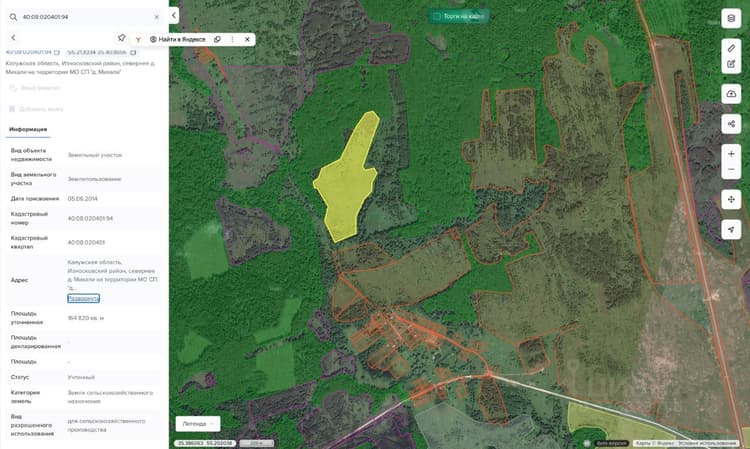Pin the parcel info card
Screen dimensions: 750x449
click(121, 38)
